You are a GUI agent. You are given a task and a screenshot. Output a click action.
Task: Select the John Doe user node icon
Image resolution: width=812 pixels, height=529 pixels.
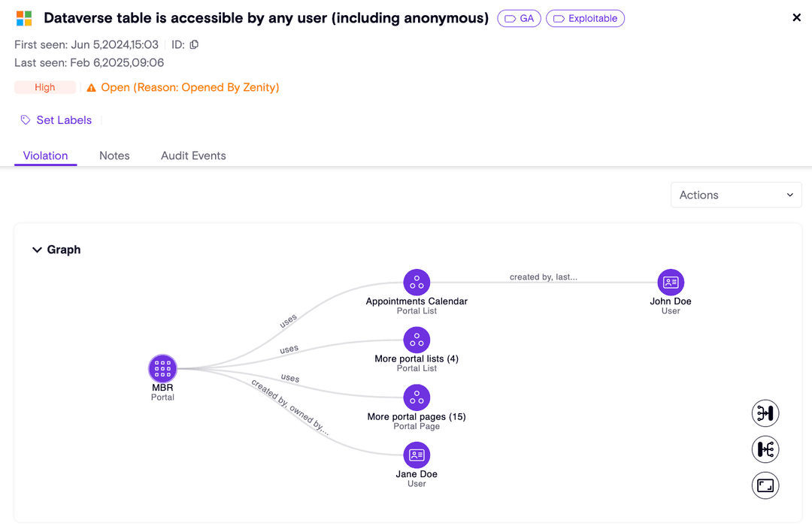[671, 283]
